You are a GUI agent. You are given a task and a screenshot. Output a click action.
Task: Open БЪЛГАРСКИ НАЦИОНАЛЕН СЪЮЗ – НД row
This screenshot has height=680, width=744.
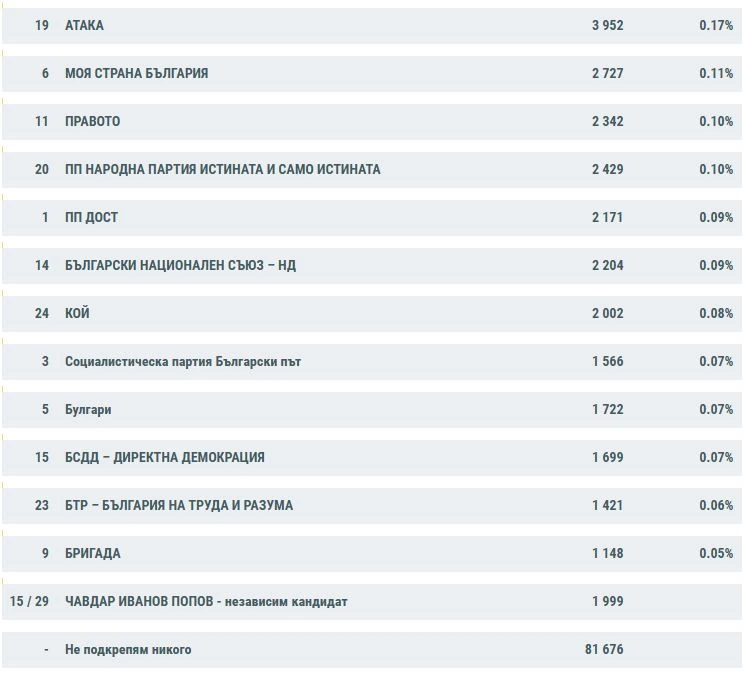point(372,265)
